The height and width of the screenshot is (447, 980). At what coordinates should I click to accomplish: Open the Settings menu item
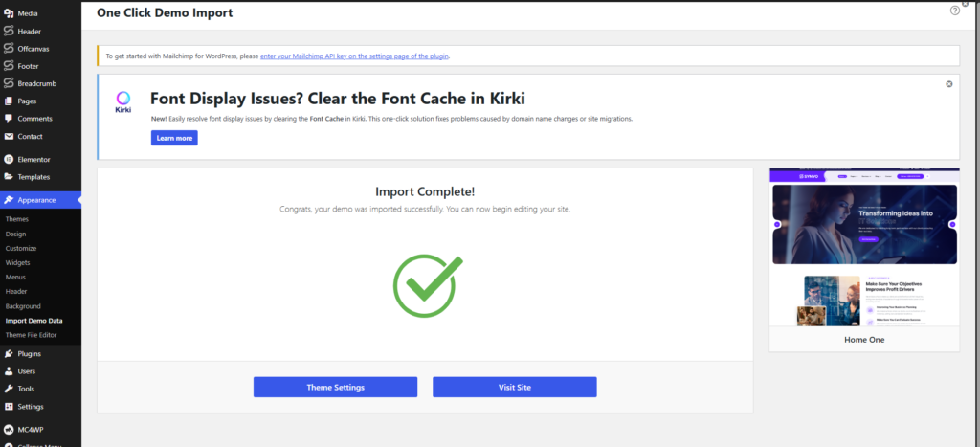(30, 406)
